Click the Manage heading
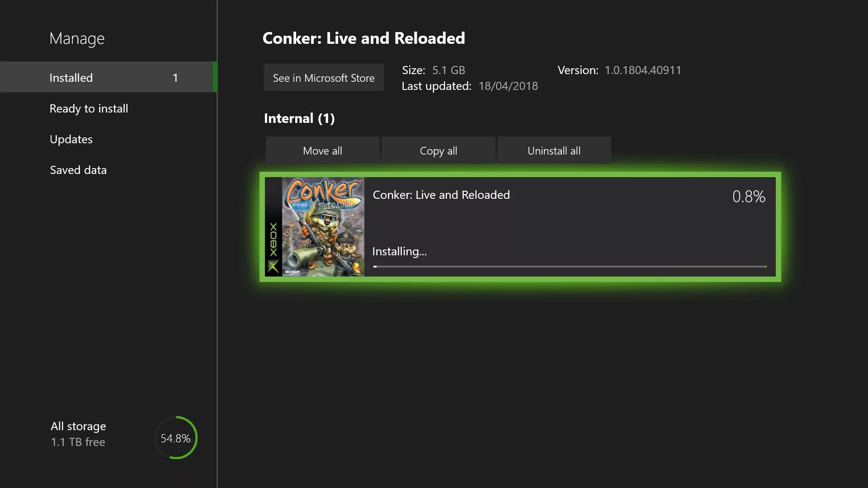 (77, 38)
